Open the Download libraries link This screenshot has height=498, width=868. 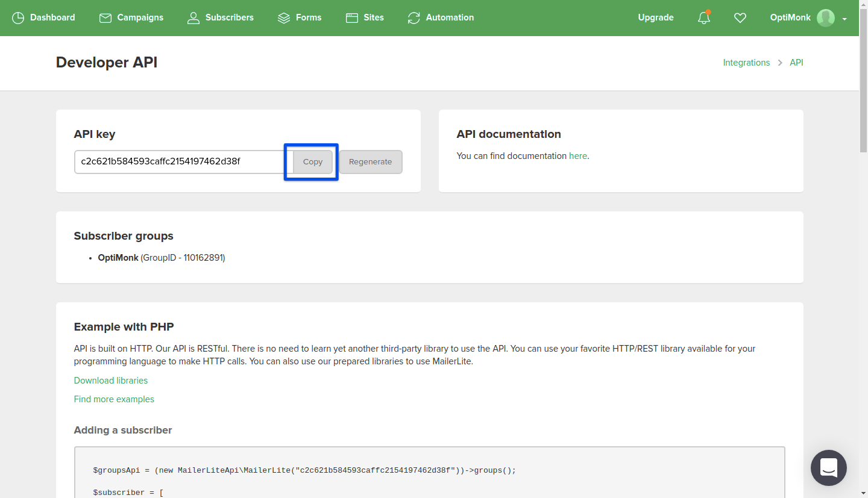tap(111, 381)
